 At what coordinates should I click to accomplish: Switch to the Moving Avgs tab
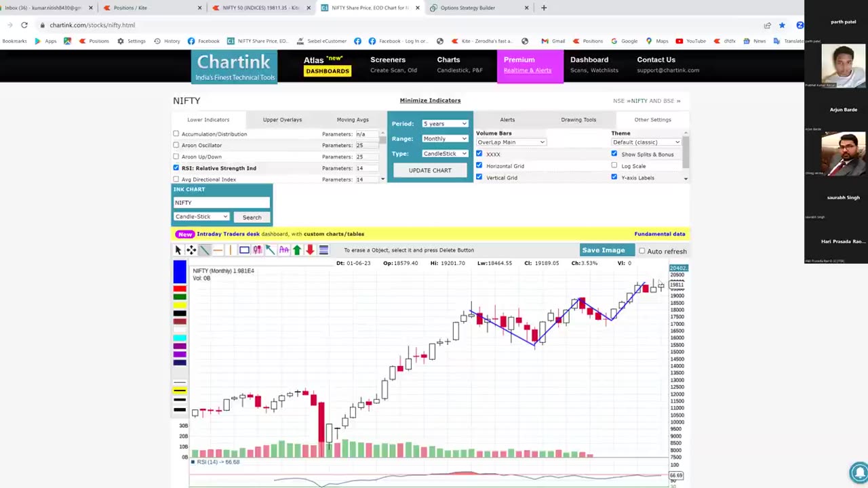[x=353, y=119]
